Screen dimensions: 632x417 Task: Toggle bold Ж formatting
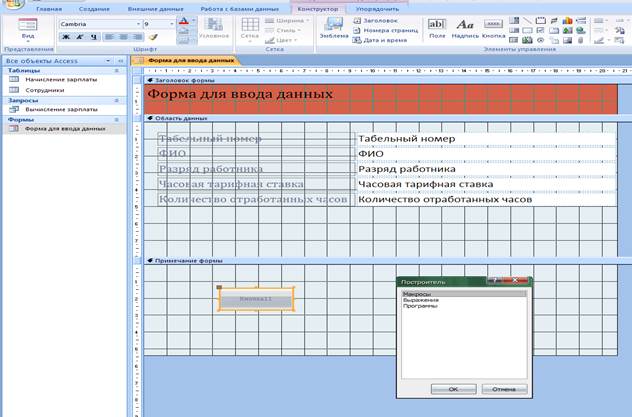tap(66, 37)
